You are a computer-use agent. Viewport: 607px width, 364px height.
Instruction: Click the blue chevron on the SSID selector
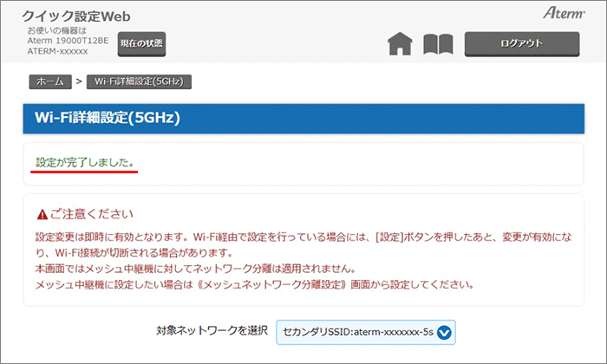tap(444, 330)
